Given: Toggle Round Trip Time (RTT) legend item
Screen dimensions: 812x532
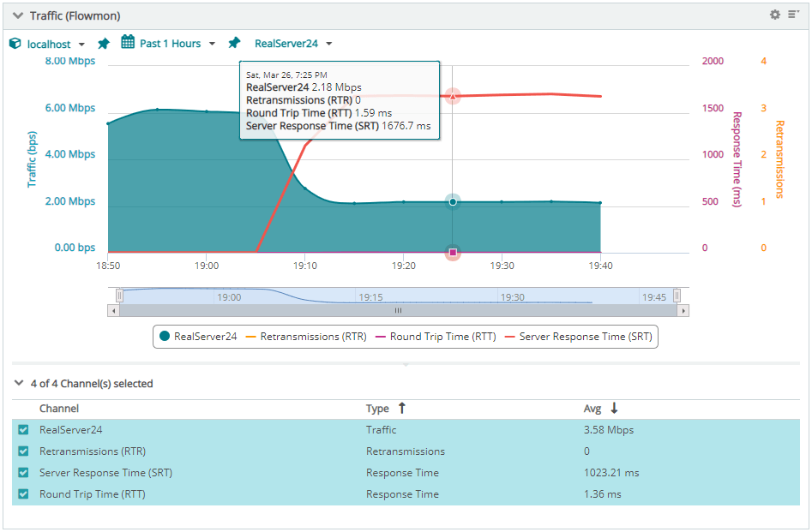Looking at the screenshot, I should (x=435, y=337).
